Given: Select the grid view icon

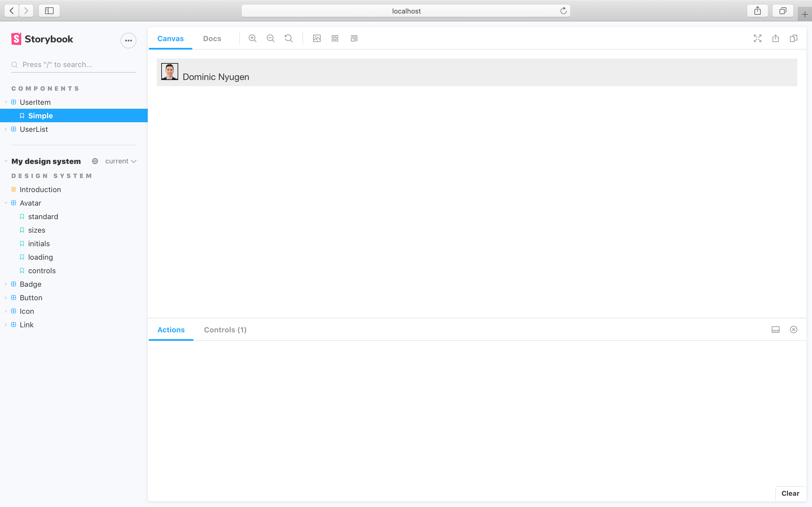Looking at the screenshot, I should tap(335, 39).
